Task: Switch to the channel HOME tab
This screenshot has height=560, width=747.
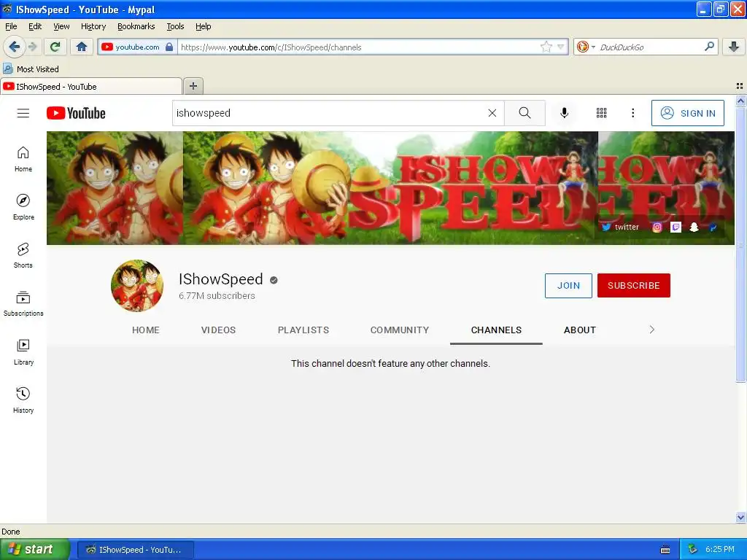Action: (146, 330)
